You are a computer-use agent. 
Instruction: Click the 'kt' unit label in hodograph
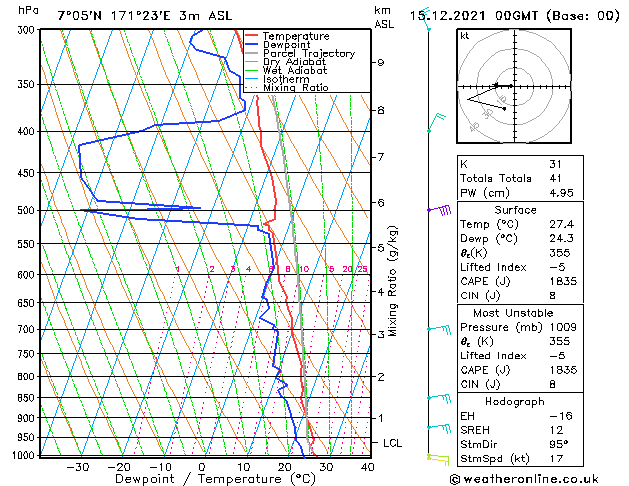[x=465, y=36]
